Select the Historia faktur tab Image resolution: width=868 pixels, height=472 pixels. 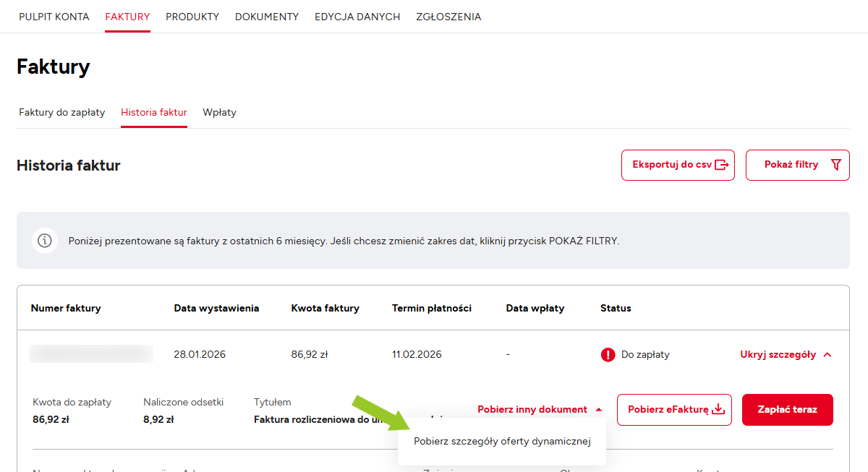click(154, 113)
